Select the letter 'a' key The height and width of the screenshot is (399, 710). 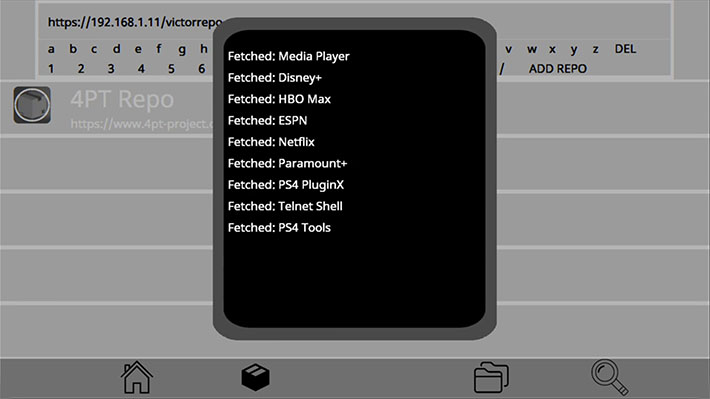[x=51, y=49]
